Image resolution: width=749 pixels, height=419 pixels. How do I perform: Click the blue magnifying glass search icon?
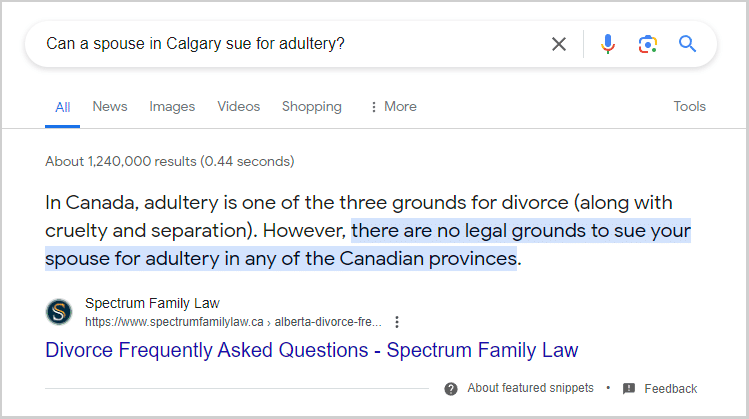click(687, 44)
